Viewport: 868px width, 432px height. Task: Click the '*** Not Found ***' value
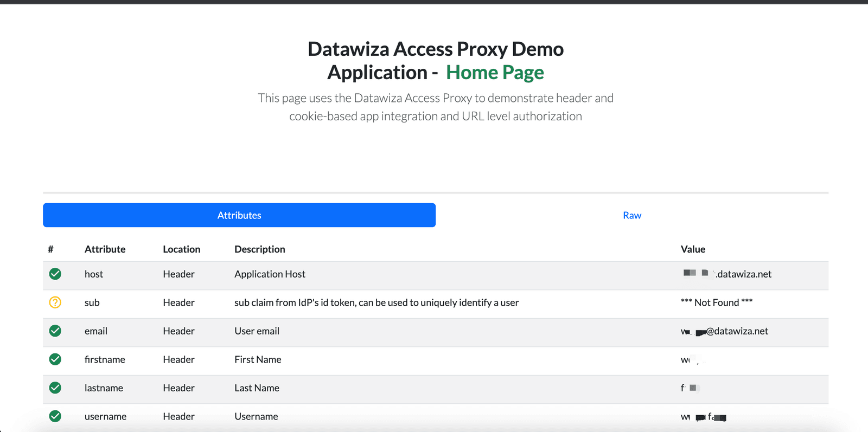click(717, 302)
